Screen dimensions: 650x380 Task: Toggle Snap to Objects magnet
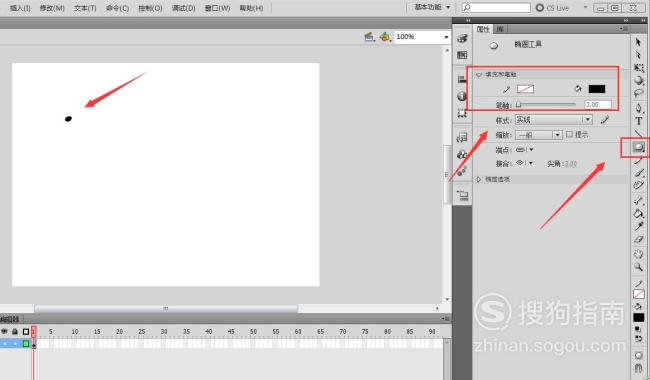[639, 368]
